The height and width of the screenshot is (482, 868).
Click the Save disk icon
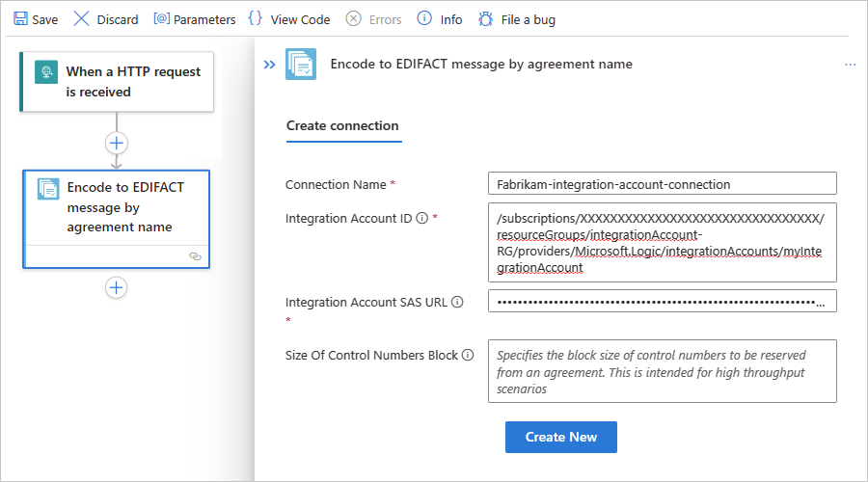pyautogui.click(x=20, y=19)
